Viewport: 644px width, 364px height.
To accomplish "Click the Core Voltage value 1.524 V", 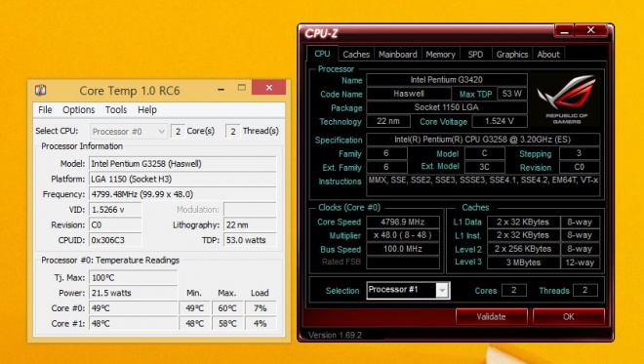I will pos(500,121).
